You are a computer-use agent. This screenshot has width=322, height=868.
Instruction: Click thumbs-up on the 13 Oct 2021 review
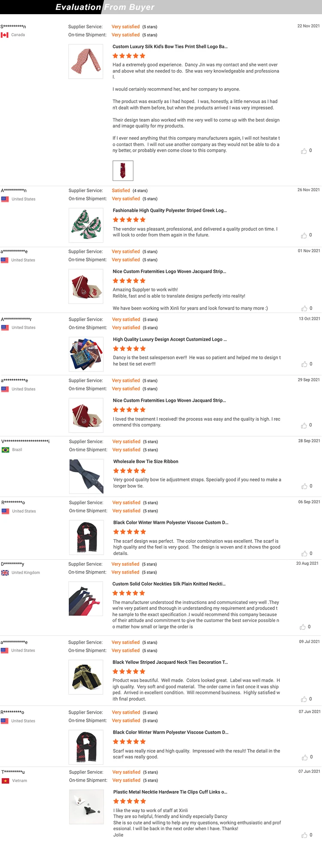304,364
